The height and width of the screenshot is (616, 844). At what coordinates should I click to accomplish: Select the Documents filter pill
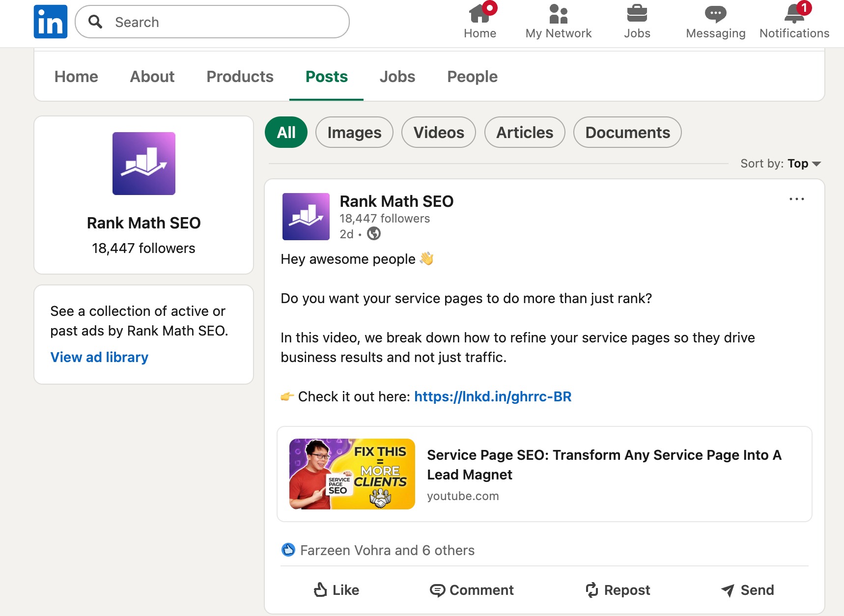(x=627, y=132)
